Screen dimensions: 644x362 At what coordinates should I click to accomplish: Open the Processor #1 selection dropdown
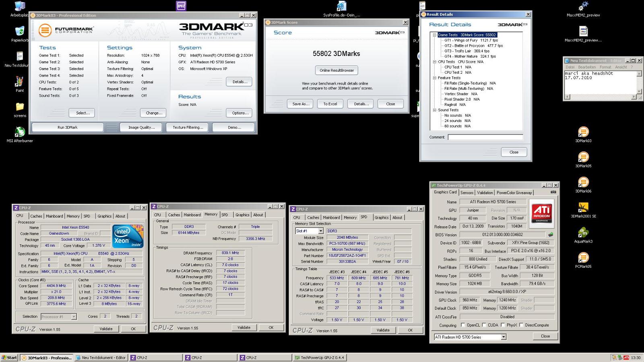[74, 317]
